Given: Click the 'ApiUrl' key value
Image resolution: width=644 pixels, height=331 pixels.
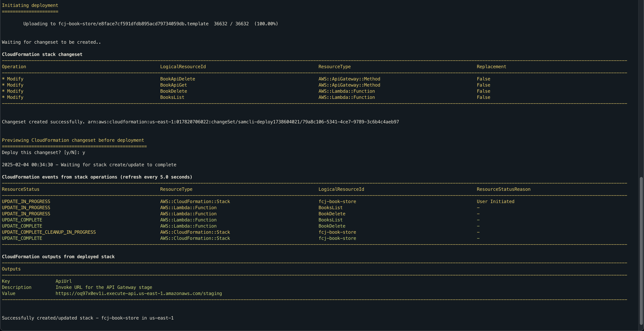Looking at the screenshot, I should click(x=63, y=281).
